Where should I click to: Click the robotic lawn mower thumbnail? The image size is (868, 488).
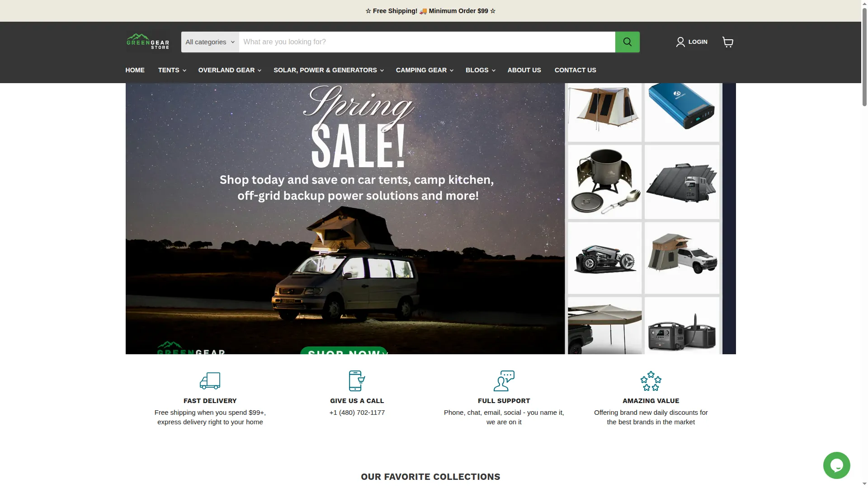click(604, 258)
